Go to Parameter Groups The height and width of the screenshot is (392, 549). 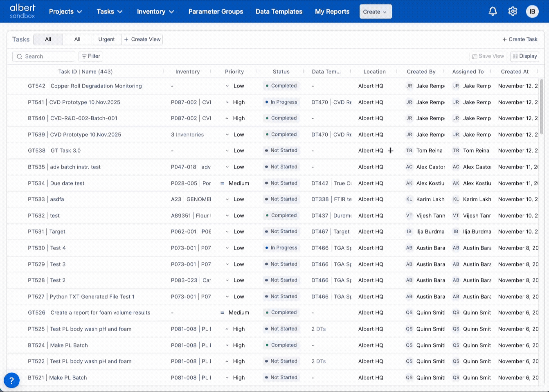pyautogui.click(x=216, y=11)
